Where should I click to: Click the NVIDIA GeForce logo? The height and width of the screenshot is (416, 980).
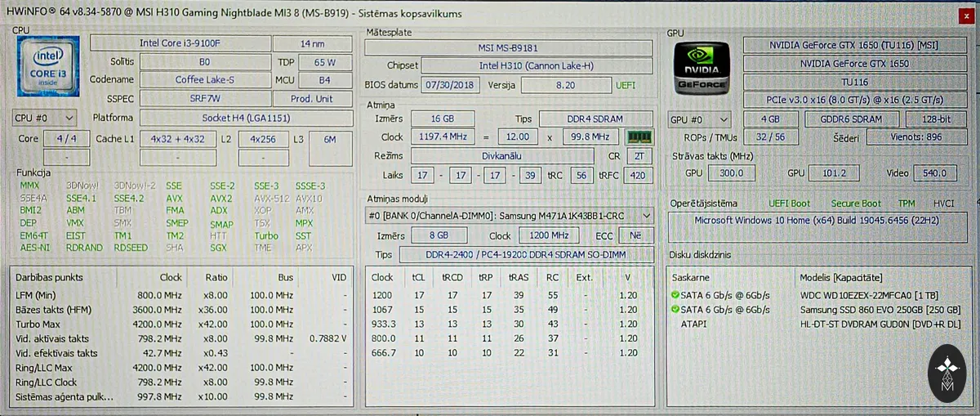704,69
